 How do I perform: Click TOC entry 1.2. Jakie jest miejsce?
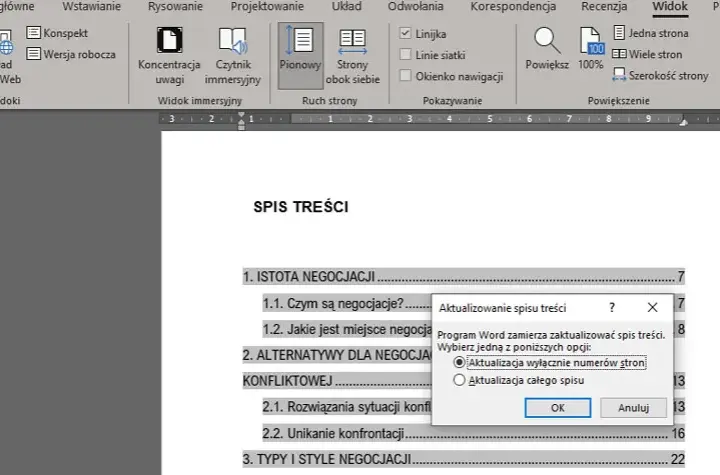[347, 329]
